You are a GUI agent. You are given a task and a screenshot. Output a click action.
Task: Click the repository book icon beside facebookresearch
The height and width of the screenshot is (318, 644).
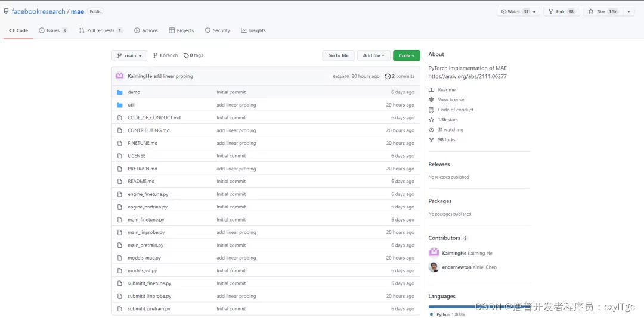[6, 11]
